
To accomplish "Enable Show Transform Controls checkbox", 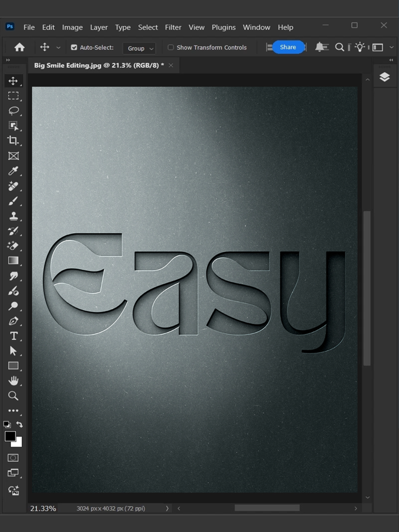I will (171, 47).
